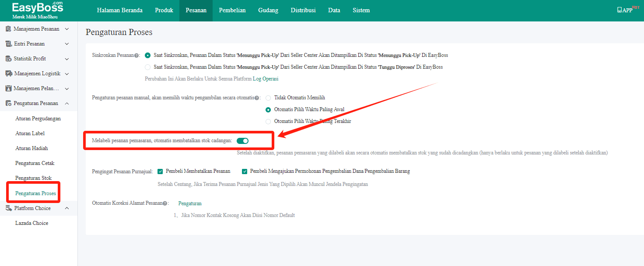Toggle the membatalkan stok cadangan switch
Image resolution: width=644 pixels, height=266 pixels.
(x=242, y=141)
